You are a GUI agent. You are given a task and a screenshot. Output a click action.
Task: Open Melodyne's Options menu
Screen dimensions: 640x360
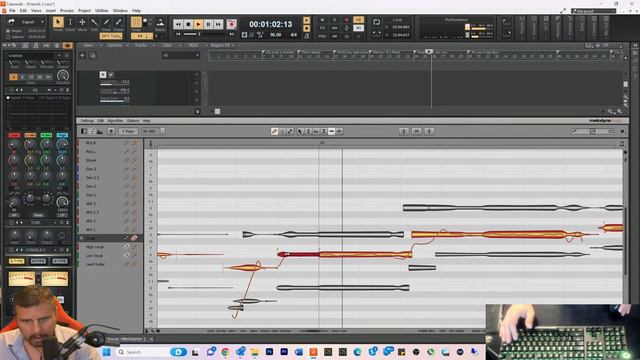pyautogui.click(x=133, y=121)
